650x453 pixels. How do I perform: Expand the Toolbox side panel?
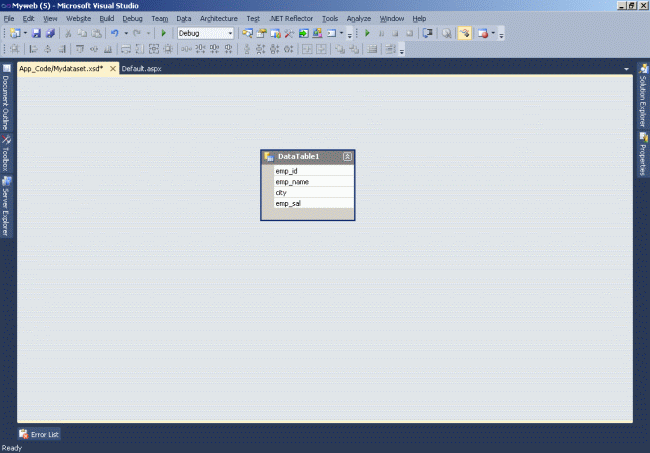tap(6, 153)
